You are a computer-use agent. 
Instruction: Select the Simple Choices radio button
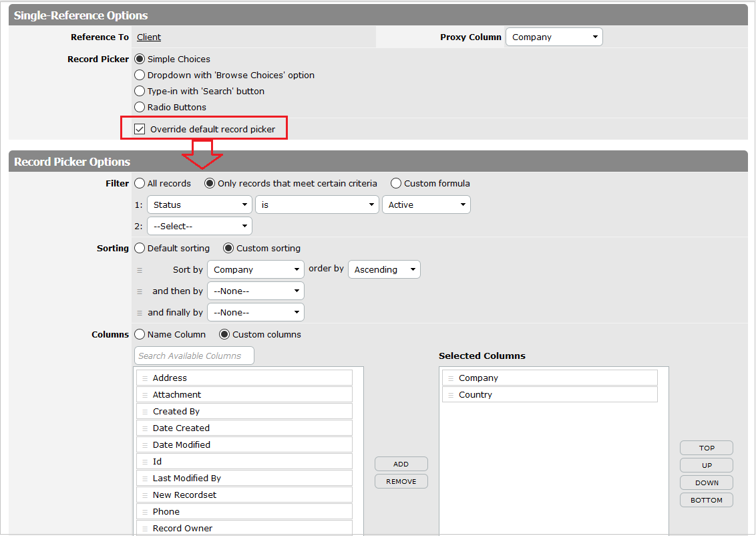click(x=140, y=59)
